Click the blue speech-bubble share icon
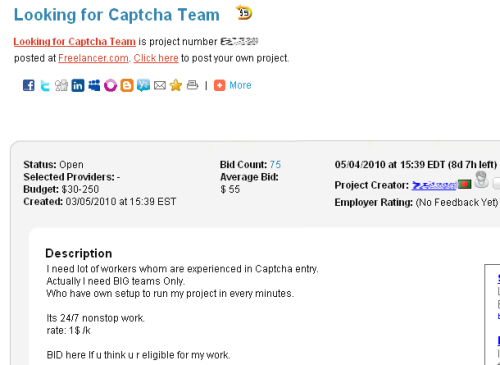This screenshot has height=365, width=500. pyautogui.click(x=143, y=85)
